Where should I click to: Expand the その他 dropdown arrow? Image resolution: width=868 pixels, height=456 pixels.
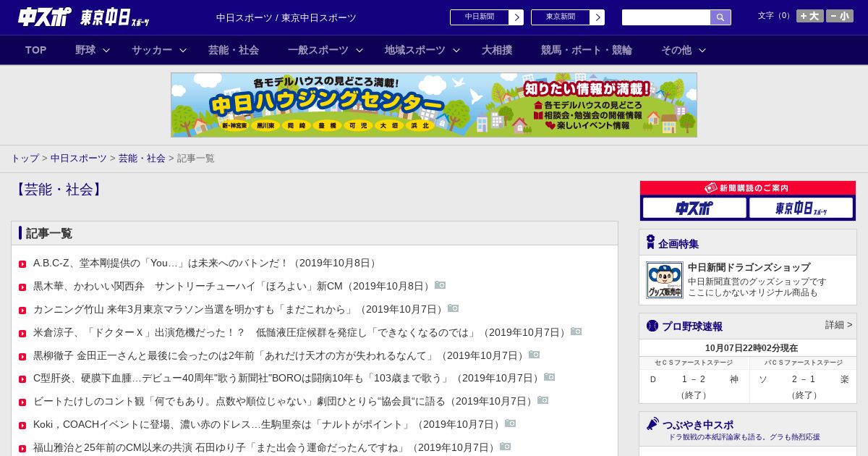[x=702, y=50]
